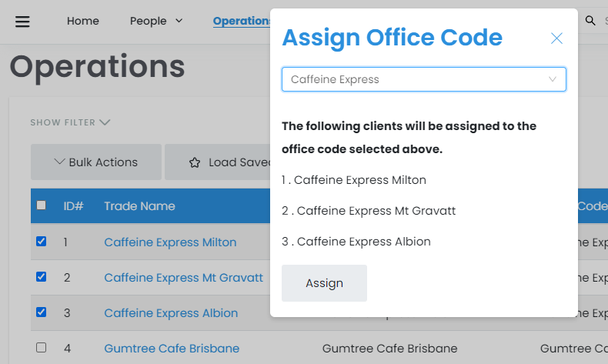Open the Bulk Actions dropdown
This screenshot has width=608, height=364.
pos(96,162)
